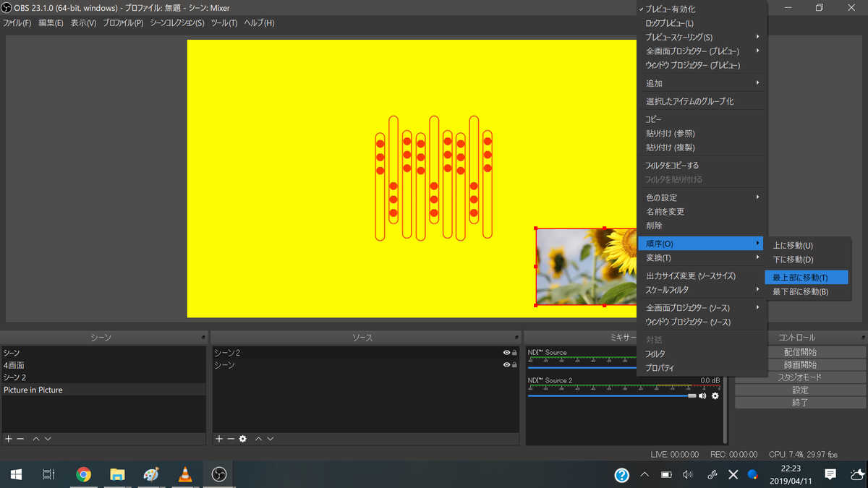Hide source シーン with its eye icon

[x=506, y=365]
